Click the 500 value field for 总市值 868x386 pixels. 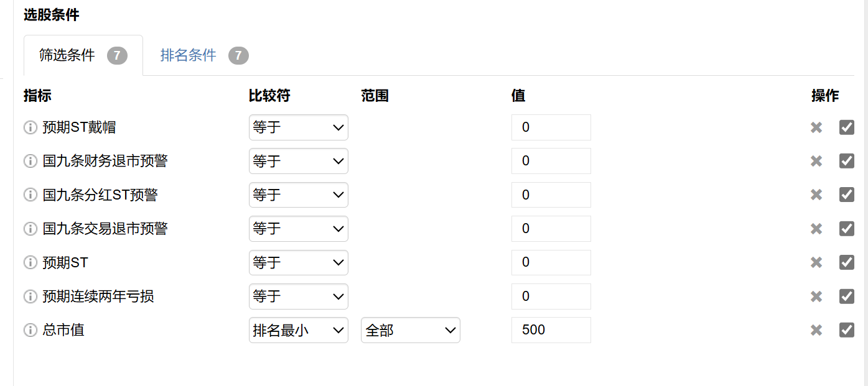(551, 330)
